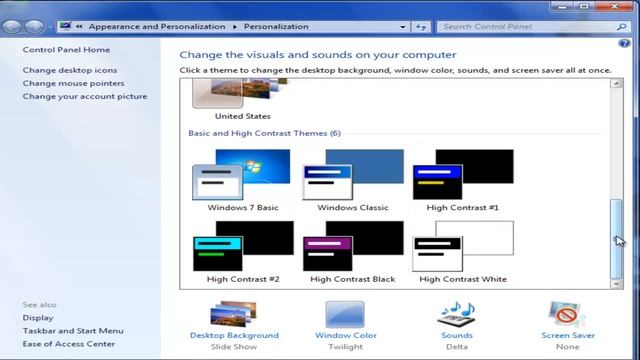
Task: Click the Screen Saver text link
Action: coord(568,335)
